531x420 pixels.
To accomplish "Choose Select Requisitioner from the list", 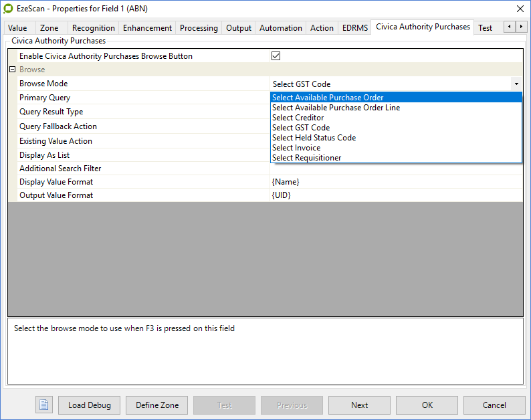I will pos(306,158).
